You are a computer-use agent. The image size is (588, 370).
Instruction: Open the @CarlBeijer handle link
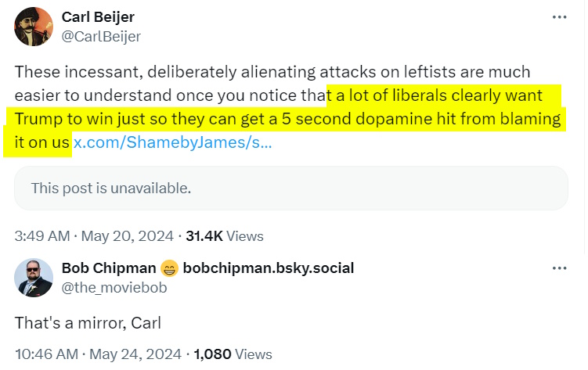(101, 36)
